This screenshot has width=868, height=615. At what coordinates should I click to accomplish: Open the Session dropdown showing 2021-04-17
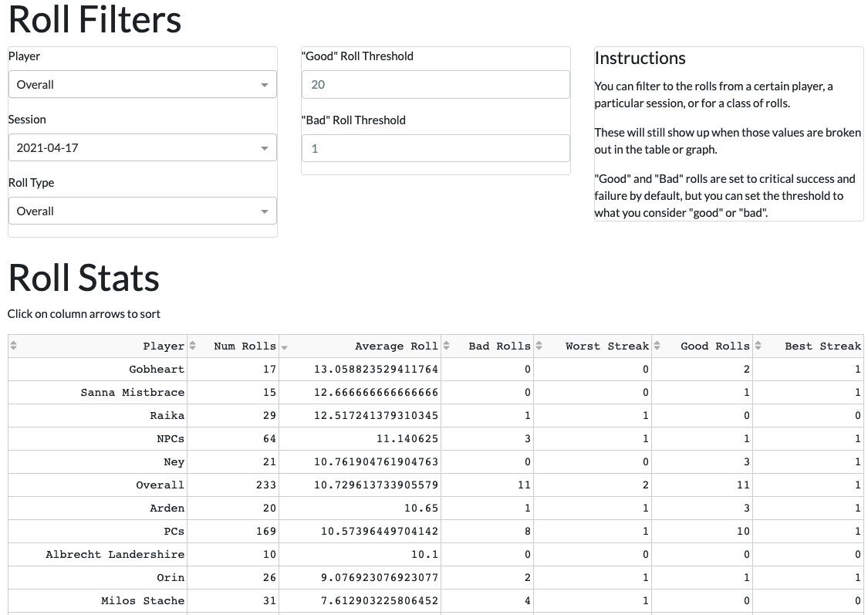[x=142, y=148]
